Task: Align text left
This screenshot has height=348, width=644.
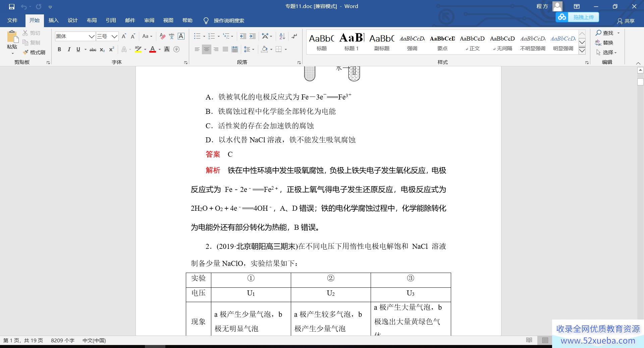Action: click(197, 49)
